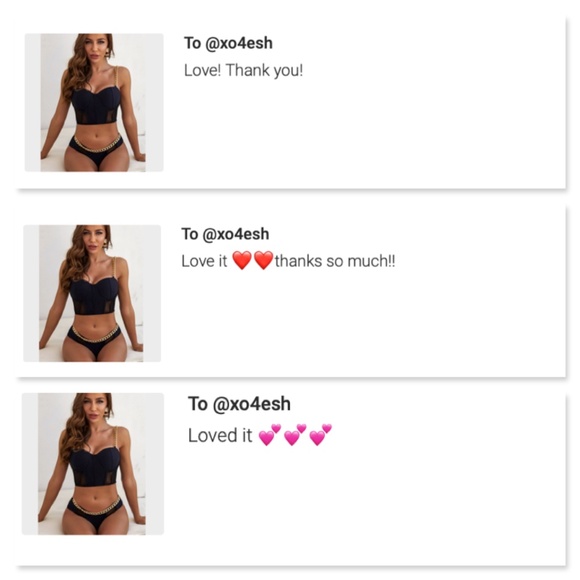Open the thumbnail beside "thanks so much!!" review
Image resolution: width=580 pixels, height=580 pixels.
[x=92, y=293]
